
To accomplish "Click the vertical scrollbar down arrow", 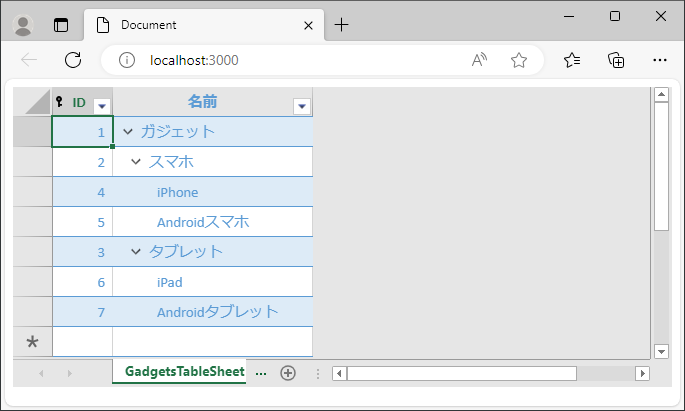I will pos(661,351).
